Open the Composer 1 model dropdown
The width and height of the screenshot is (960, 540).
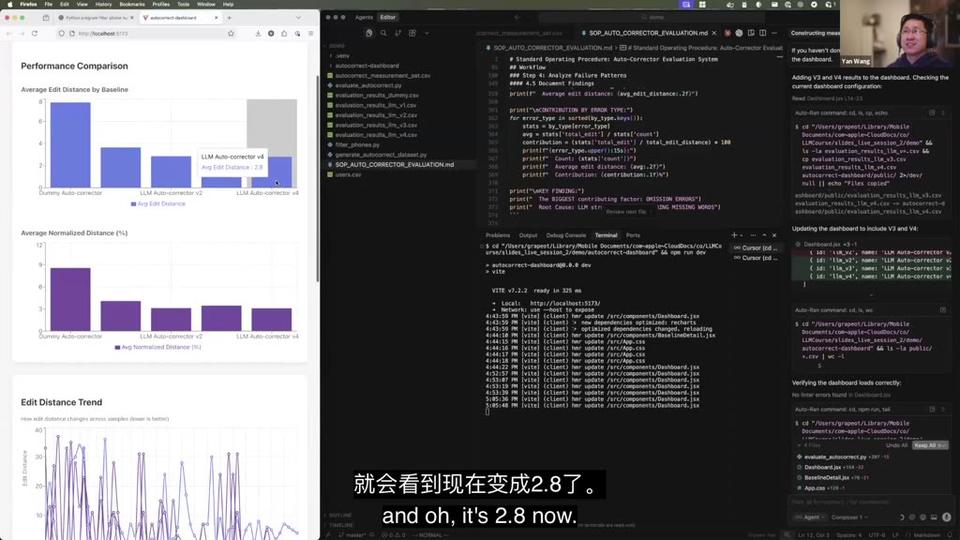point(849,517)
